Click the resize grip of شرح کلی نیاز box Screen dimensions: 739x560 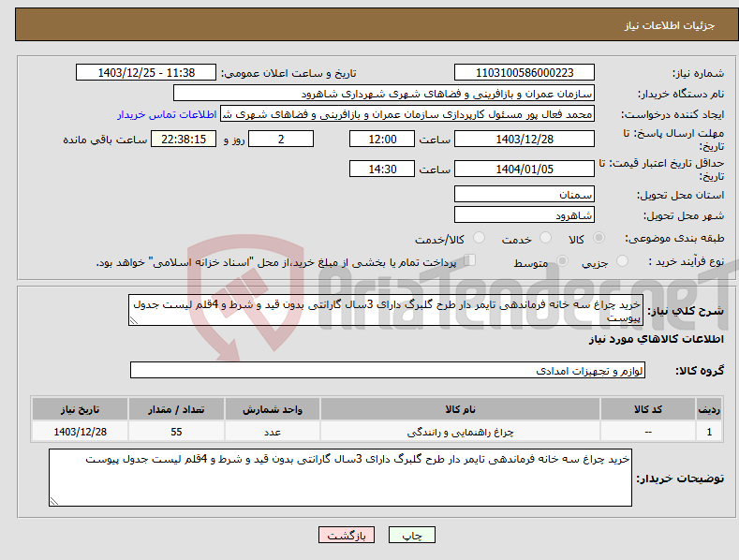(x=133, y=320)
